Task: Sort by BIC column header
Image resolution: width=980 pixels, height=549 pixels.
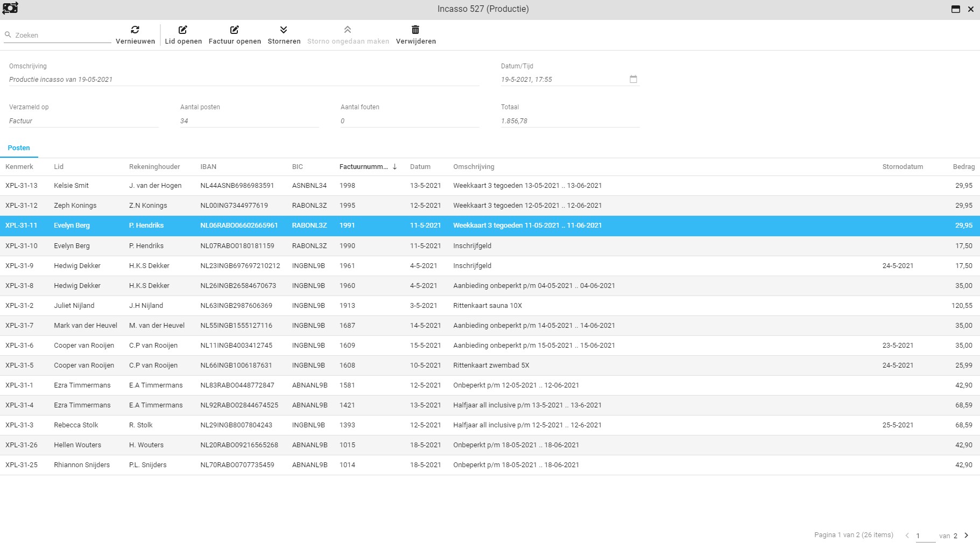Action: 298,167
